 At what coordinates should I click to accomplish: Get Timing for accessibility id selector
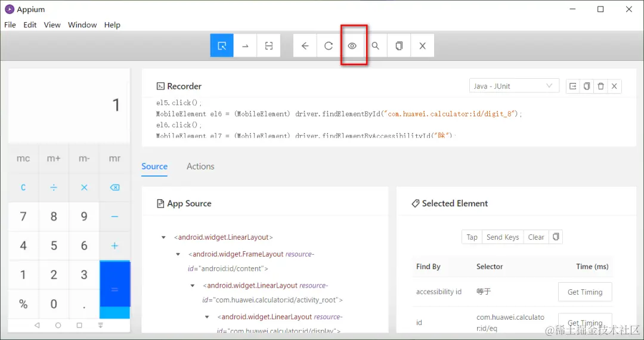coord(585,292)
